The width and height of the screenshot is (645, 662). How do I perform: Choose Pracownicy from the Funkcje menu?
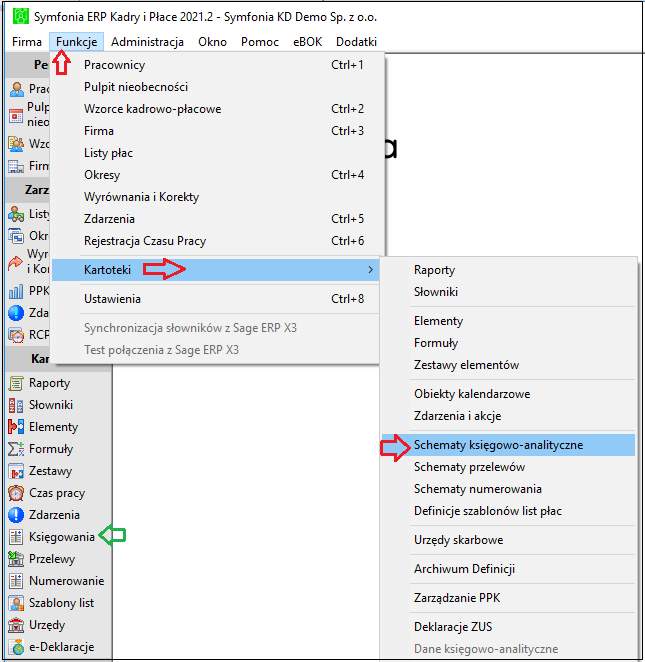[x=218, y=65]
